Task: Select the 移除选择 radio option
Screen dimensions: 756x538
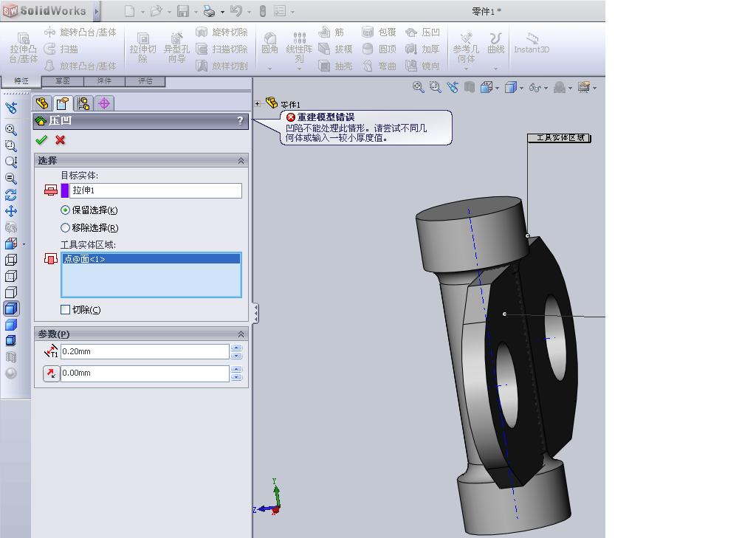Action: 65,227
